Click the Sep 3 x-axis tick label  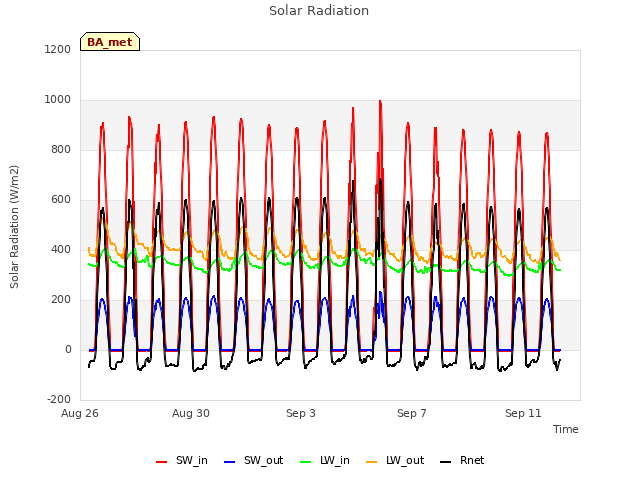pos(301,413)
